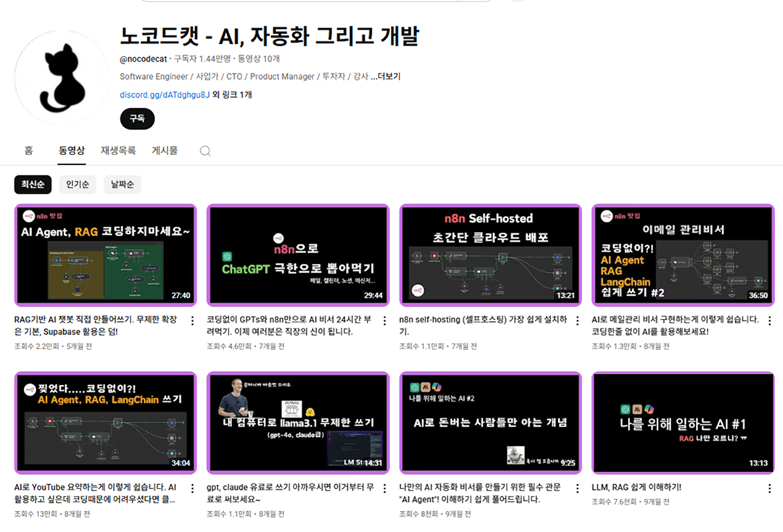Viewport: 783px width, 532px height.
Task: Click the 조회수 4.6만회 • 7개월 전 text
Action: (x=246, y=346)
